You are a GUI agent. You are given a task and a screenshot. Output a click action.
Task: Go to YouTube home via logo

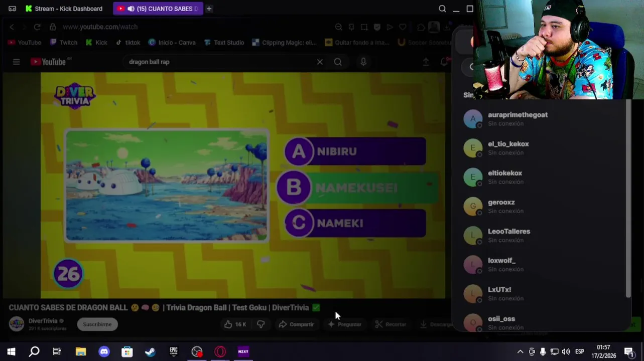49,62
